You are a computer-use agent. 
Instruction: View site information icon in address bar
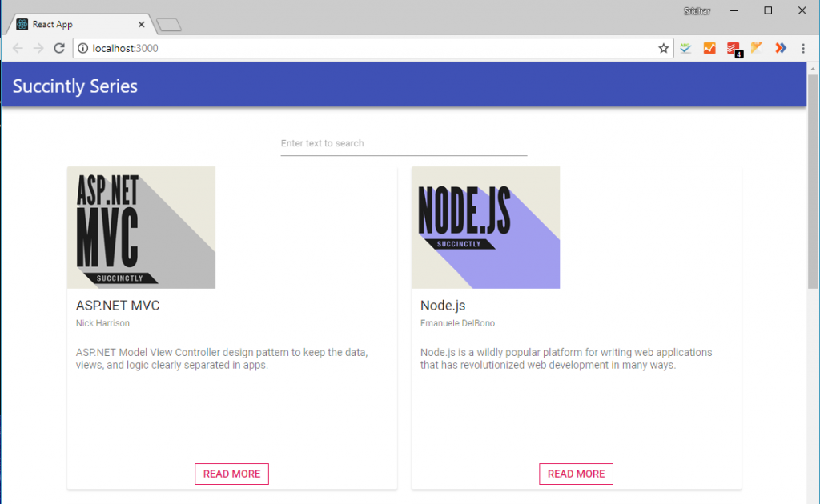(82, 49)
